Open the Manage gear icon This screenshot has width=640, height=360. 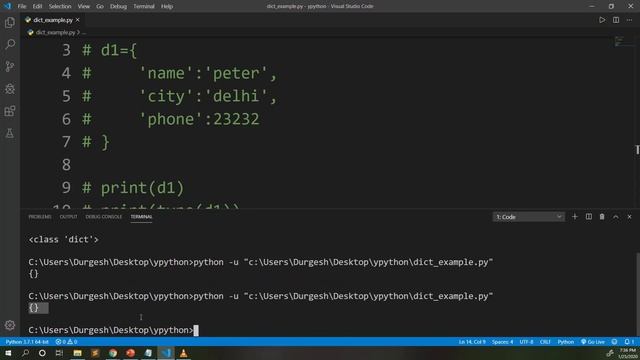10,325
